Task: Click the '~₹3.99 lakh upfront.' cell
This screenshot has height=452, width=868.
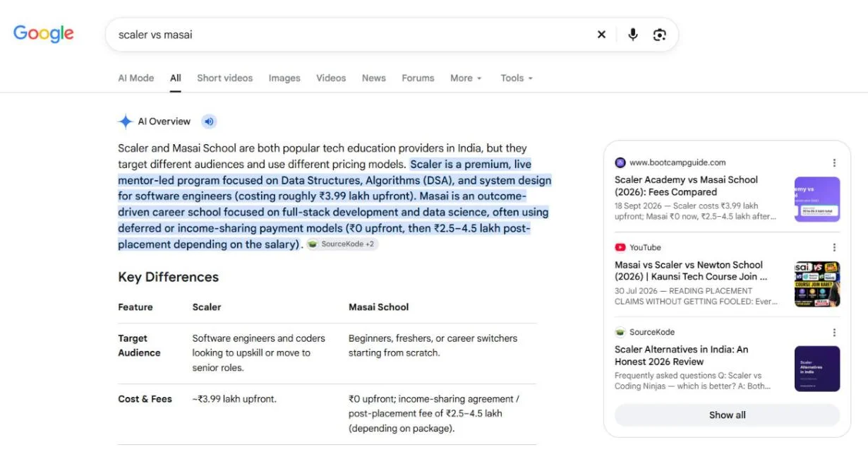Action: 234,399
